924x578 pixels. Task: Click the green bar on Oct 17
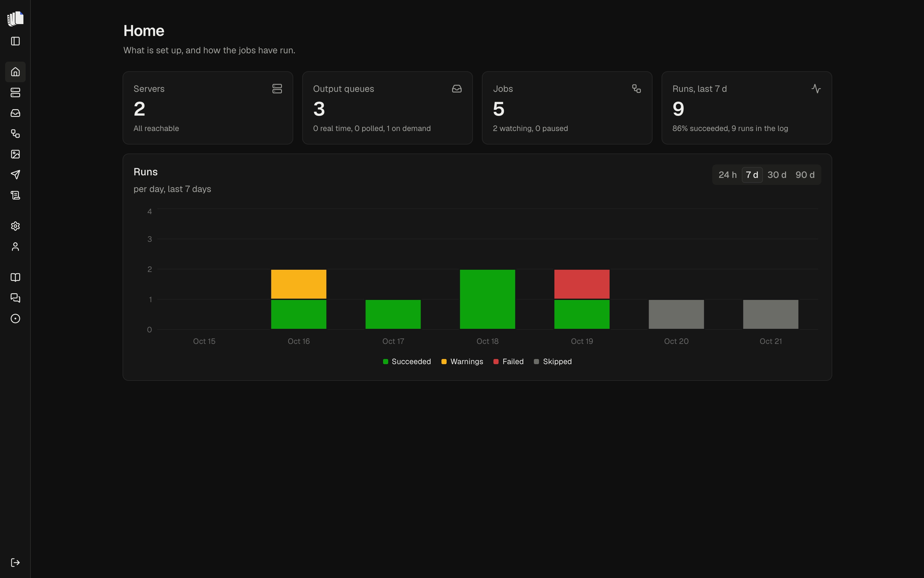click(x=393, y=314)
